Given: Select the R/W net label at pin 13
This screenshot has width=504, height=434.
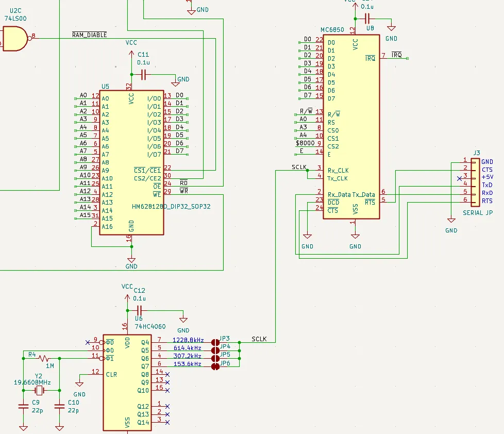Looking at the screenshot, I should point(306,111).
